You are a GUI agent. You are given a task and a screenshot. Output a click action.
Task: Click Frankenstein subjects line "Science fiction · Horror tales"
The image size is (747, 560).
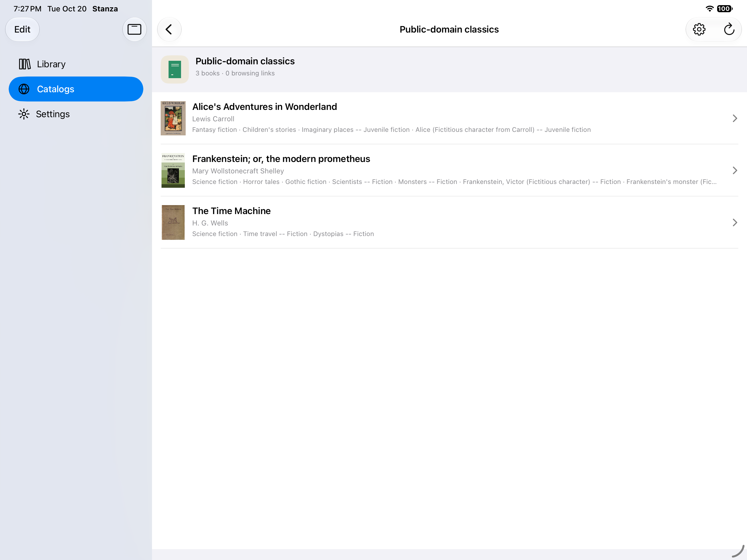click(x=236, y=182)
